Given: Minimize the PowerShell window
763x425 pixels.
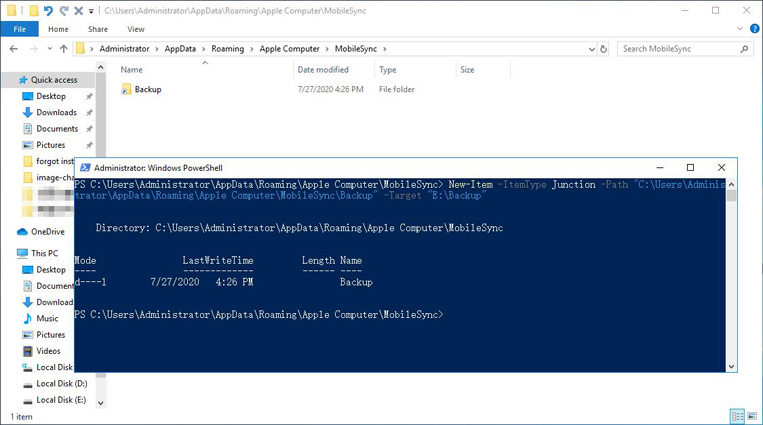Looking at the screenshot, I should pos(660,167).
